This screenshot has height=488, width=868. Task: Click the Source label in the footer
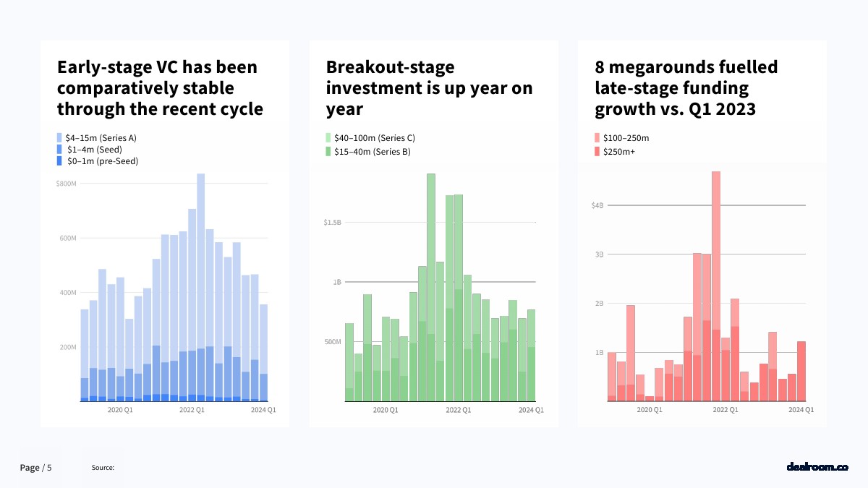click(103, 468)
